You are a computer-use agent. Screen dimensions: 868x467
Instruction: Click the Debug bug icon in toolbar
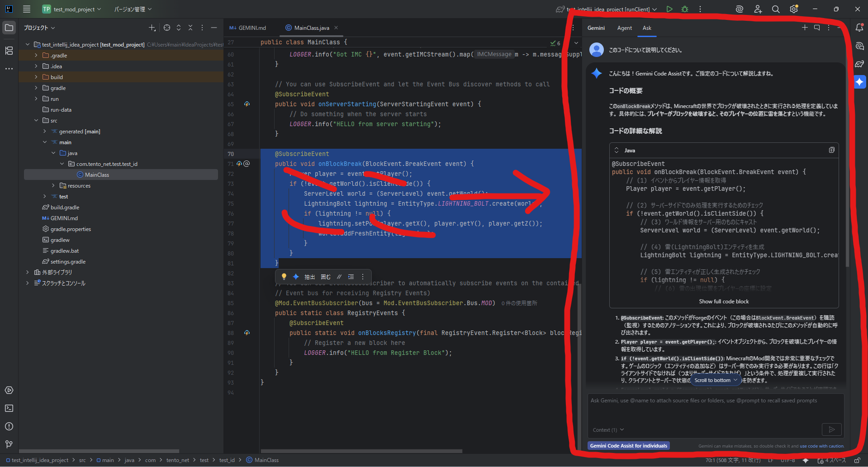tap(685, 9)
